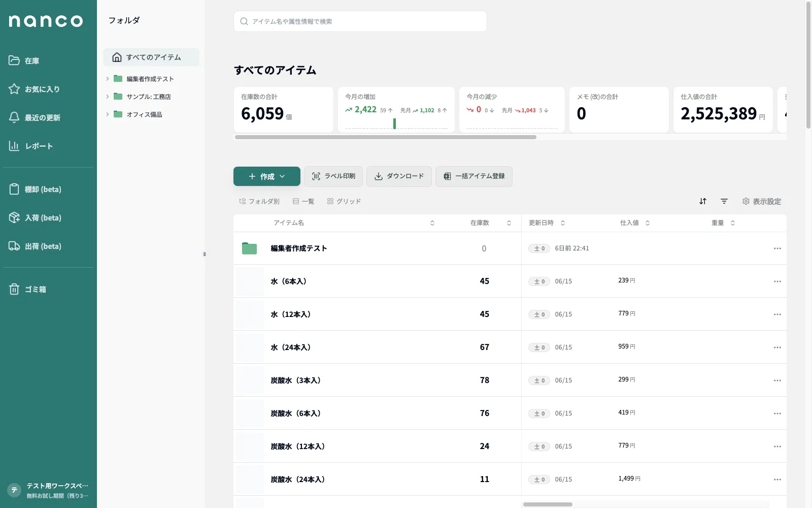The width and height of the screenshot is (812, 508).
Task: Open the お気に入り favorites star icon
Action: tap(14, 89)
